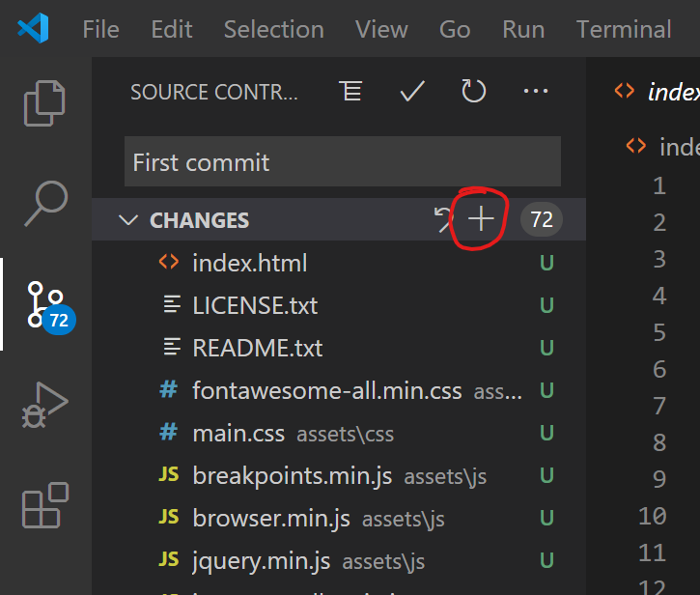
Task: Open the Extensions view
Action: coord(44,506)
